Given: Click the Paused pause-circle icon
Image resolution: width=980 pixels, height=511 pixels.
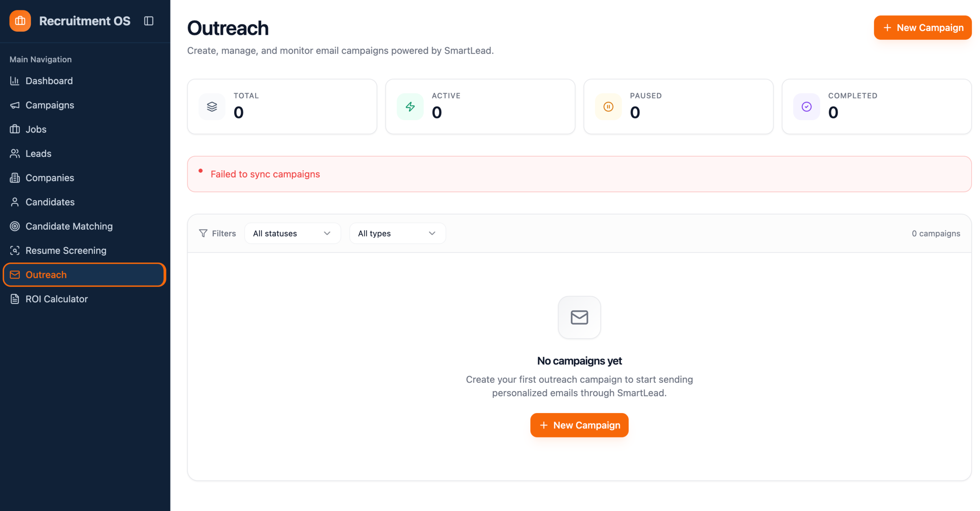Looking at the screenshot, I should pos(608,107).
